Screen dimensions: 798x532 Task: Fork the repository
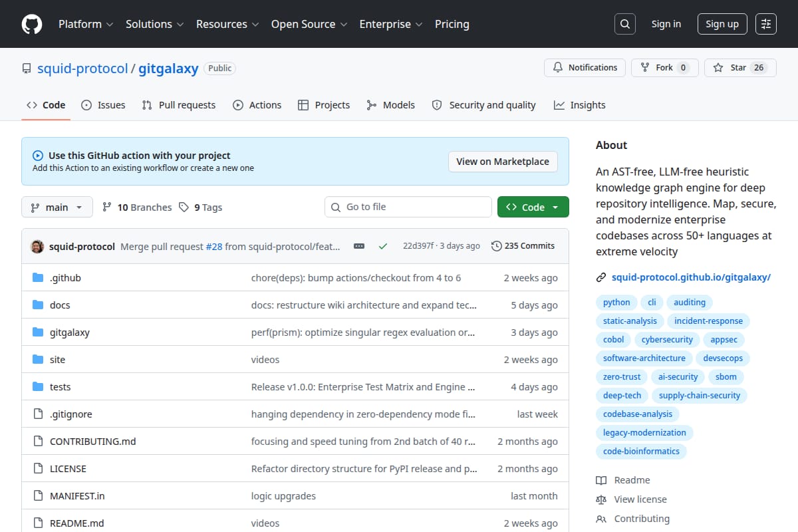point(664,68)
